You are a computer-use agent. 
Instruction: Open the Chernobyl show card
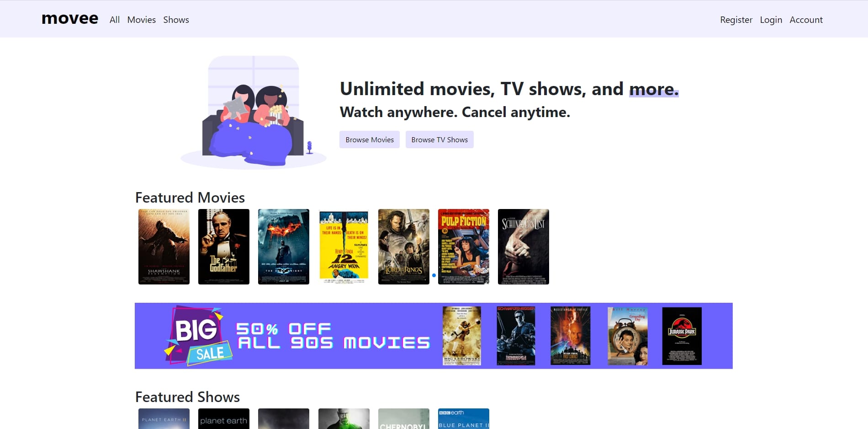pyautogui.click(x=404, y=418)
